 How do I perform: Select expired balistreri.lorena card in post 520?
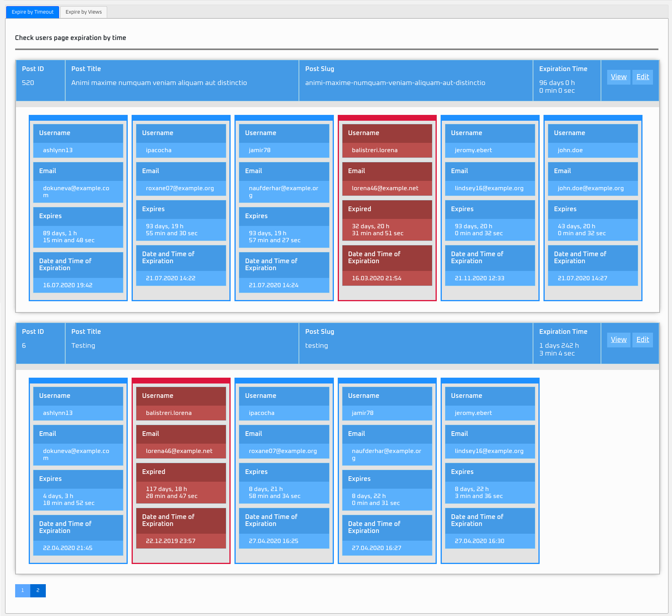coord(387,208)
